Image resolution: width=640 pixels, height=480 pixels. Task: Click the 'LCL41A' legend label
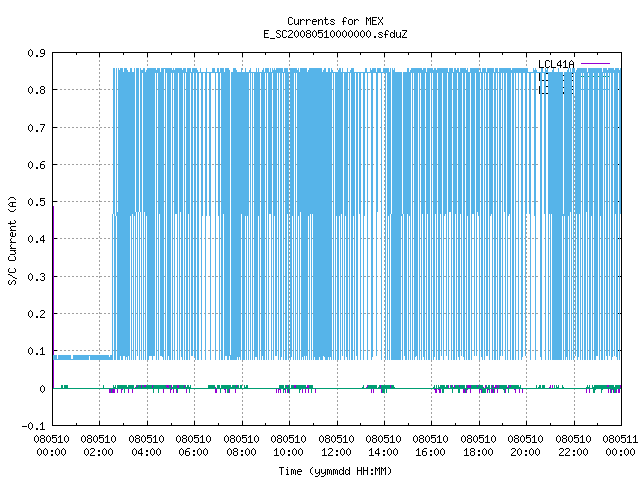point(556,64)
